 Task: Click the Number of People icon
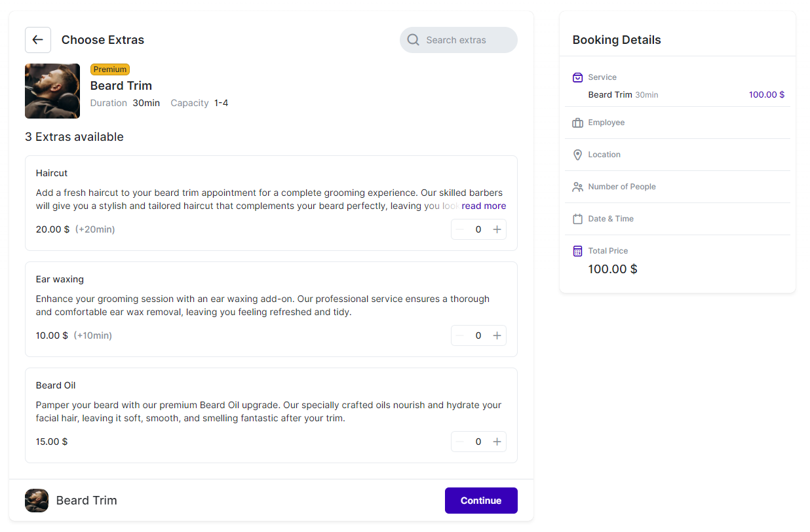click(x=577, y=187)
